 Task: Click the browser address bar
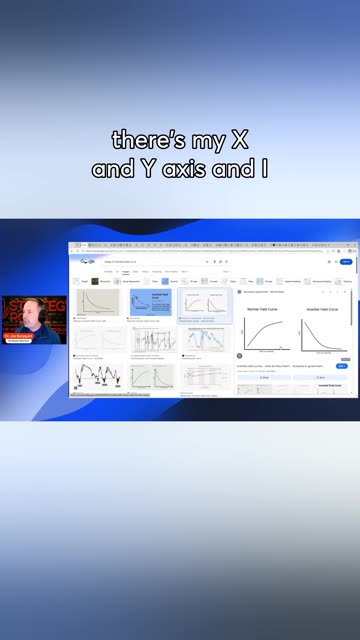click(x=204, y=251)
